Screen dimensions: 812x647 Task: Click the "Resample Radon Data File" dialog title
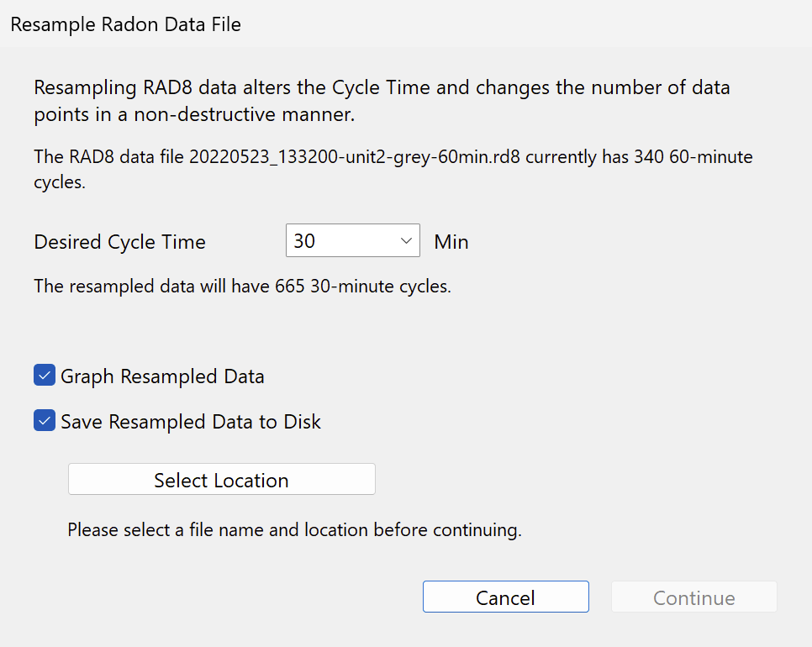point(126,25)
